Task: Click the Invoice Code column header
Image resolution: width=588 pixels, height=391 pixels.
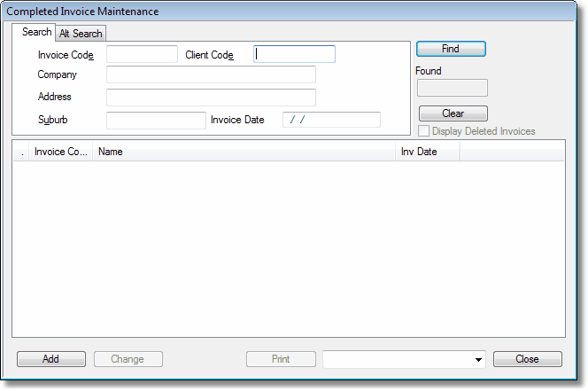Action: 61,152
